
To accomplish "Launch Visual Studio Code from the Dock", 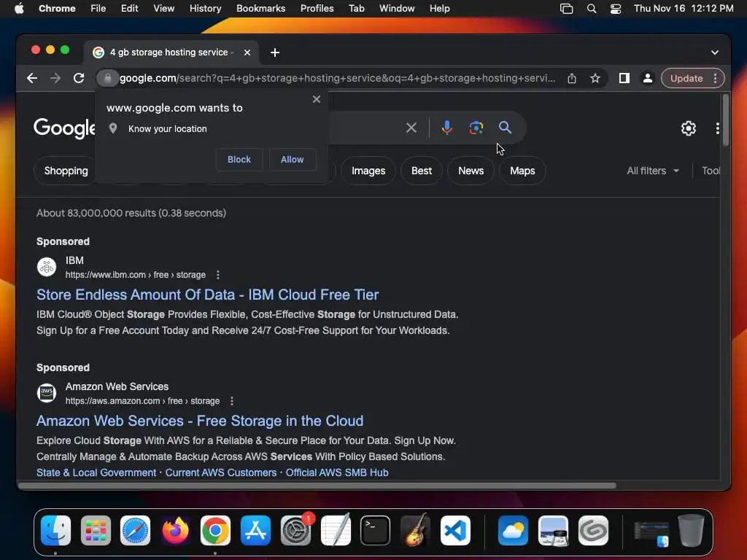I will [455, 531].
